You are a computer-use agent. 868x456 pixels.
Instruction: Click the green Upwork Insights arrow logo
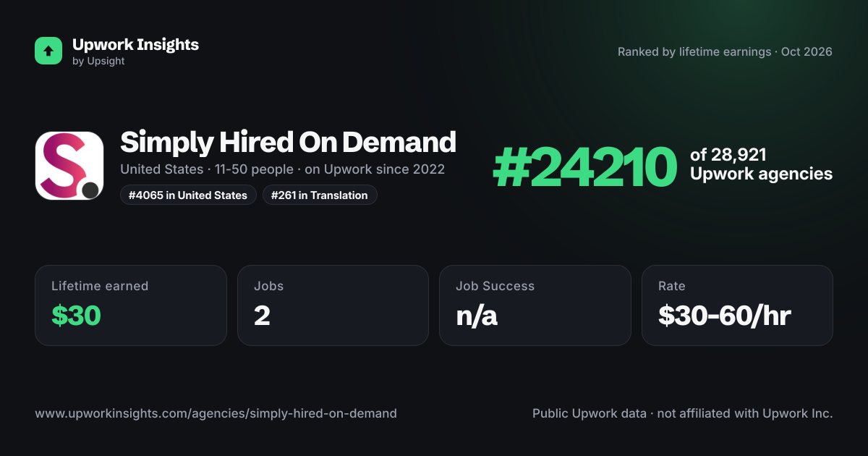[x=48, y=51]
